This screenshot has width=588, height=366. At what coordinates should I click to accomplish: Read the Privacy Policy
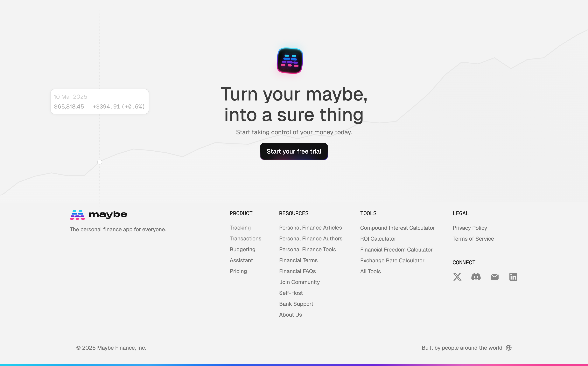click(x=470, y=228)
